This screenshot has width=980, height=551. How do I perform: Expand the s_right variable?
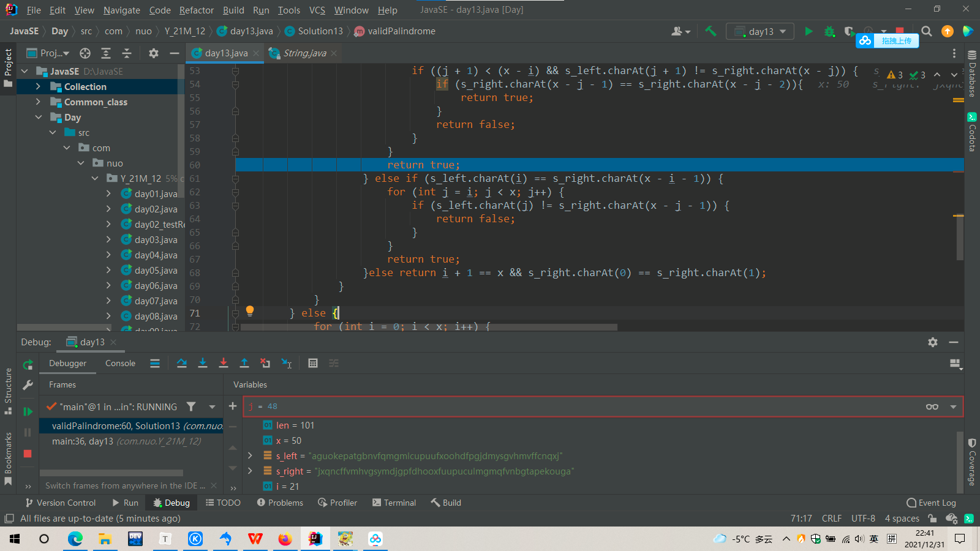250,471
